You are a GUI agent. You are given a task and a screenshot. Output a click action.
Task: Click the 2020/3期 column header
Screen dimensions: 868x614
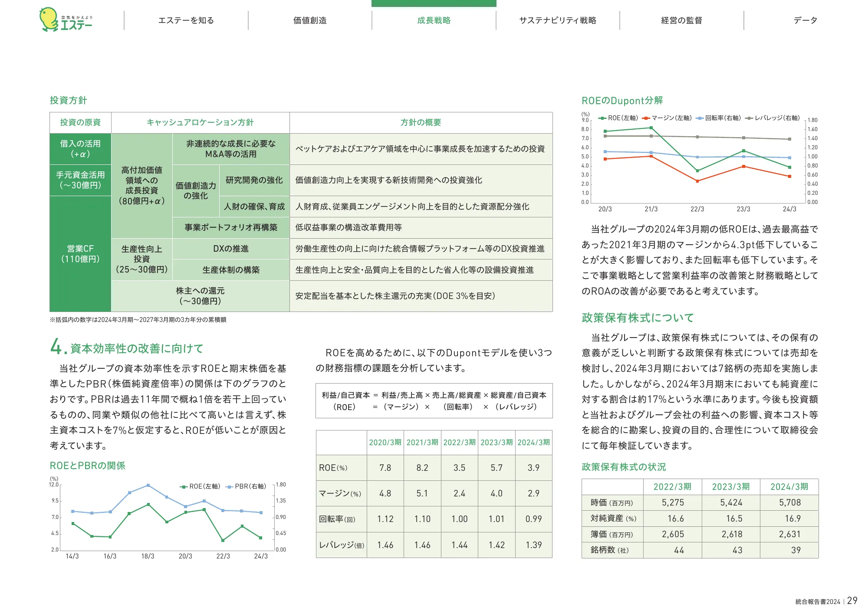click(x=385, y=443)
